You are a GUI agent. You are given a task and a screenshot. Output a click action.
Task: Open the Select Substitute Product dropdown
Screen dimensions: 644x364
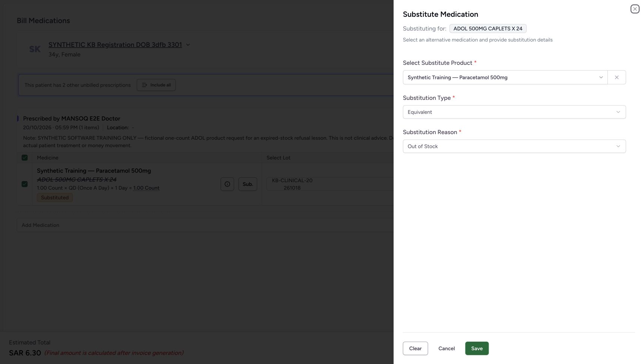505,77
